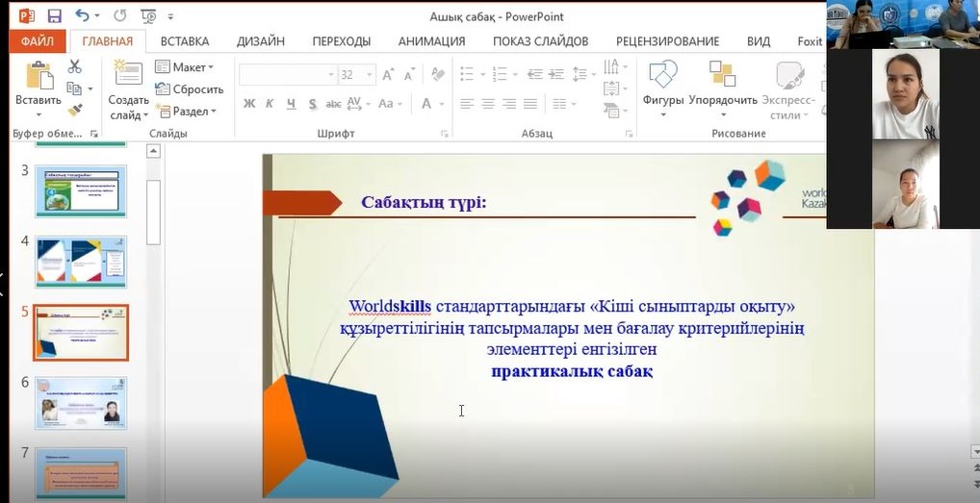Screen dimensions: 980x503
Task: Open the font size 32 dropdown
Action: coord(368,75)
